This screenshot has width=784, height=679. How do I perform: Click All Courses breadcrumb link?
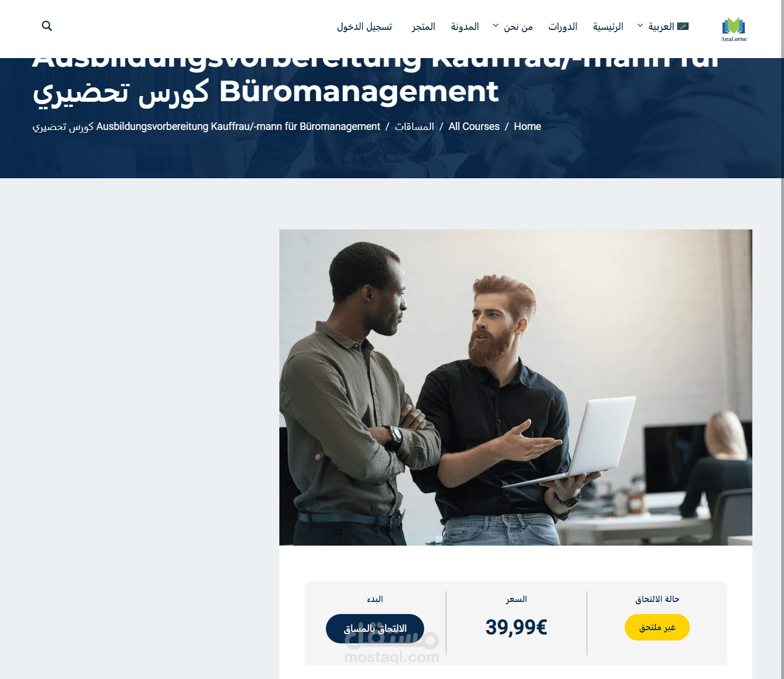point(474,126)
